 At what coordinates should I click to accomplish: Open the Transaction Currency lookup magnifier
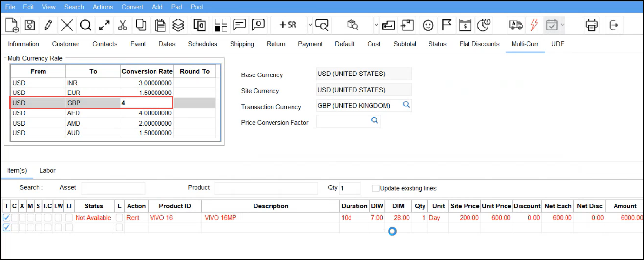[x=406, y=105]
